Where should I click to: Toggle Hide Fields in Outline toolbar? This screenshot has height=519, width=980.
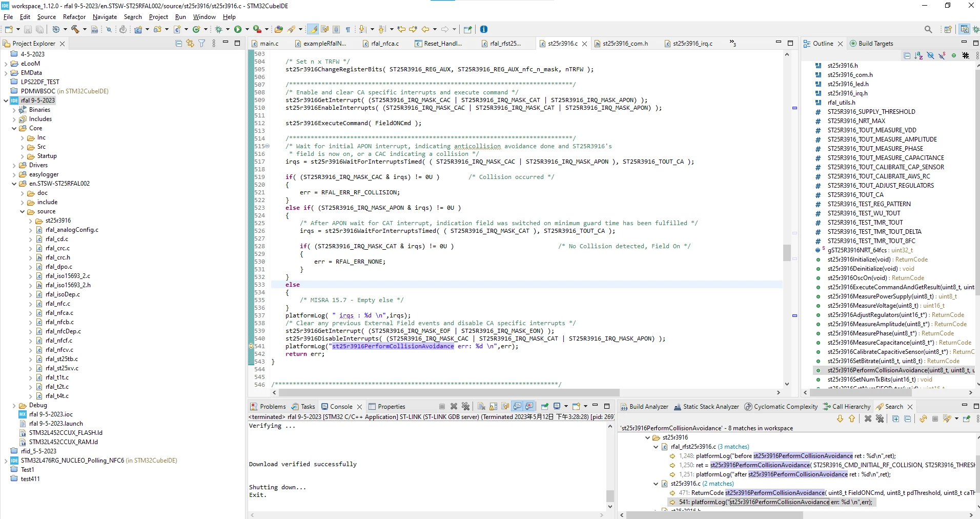tap(930, 55)
